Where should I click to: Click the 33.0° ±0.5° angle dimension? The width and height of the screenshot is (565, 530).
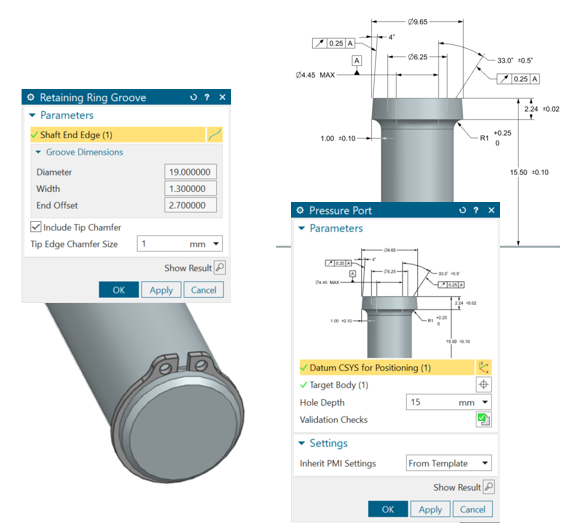pos(515,61)
